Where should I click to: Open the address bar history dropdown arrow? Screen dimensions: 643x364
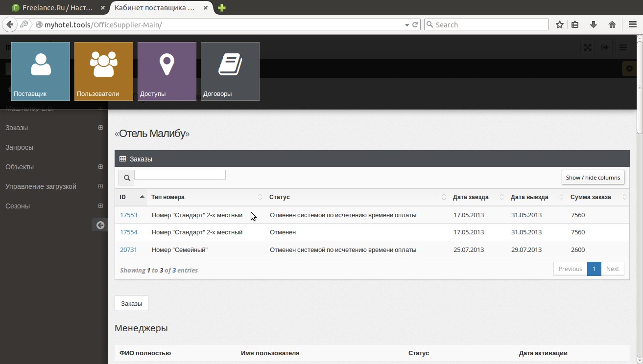click(x=407, y=24)
